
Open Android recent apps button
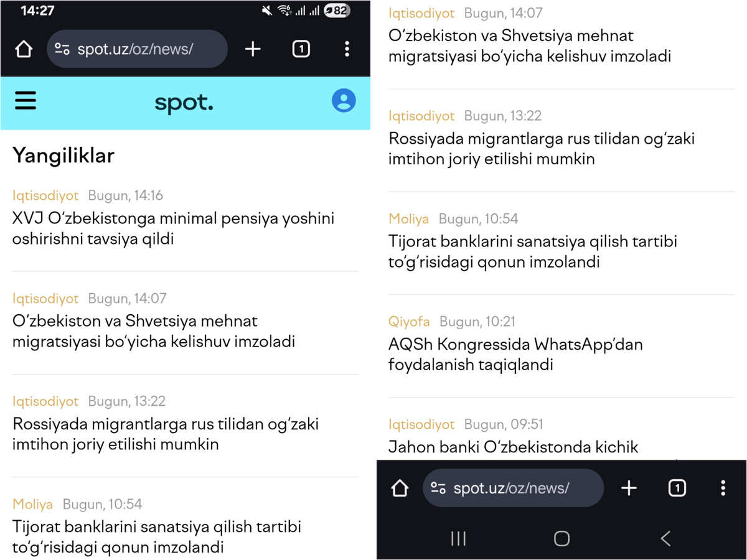458,538
